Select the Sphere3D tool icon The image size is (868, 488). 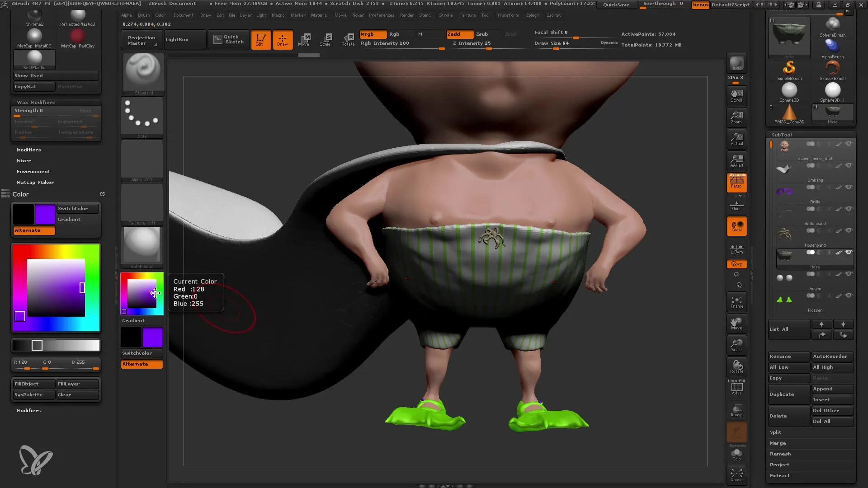(789, 90)
